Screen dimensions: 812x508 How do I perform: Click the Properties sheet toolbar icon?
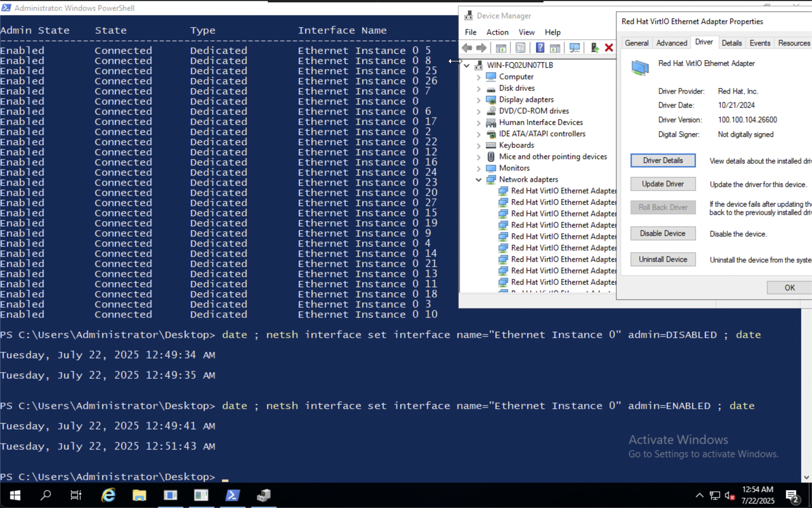(x=520, y=48)
